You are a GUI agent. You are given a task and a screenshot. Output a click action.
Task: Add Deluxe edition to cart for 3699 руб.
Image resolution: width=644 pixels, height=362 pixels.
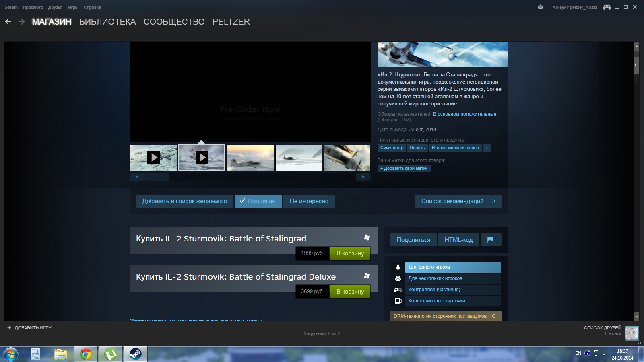tap(350, 292)
